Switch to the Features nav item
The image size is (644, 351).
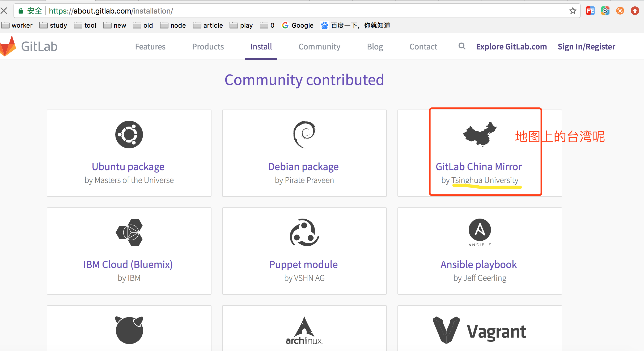tap(150, 47)
